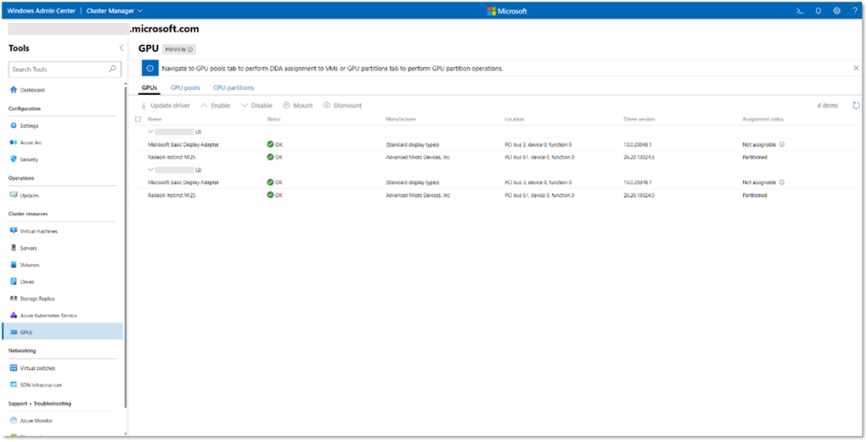Click the Disable button
The image size is (868, 442).
[256, 105]
